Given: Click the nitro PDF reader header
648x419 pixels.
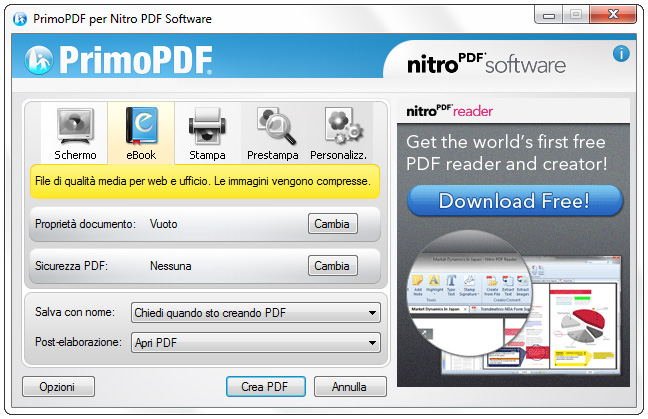Looking at the screenshot, I should tap(450, 111).
